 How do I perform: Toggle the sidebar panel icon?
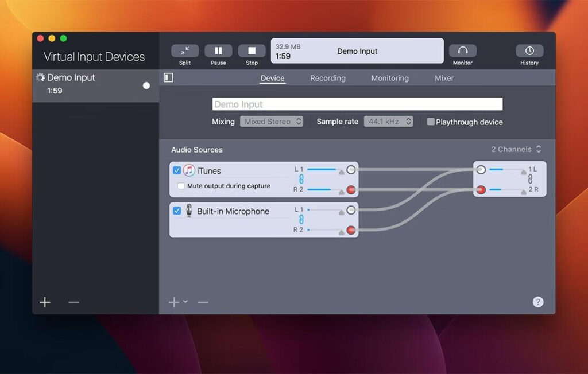pyautogui.click(x=168, y=77)
